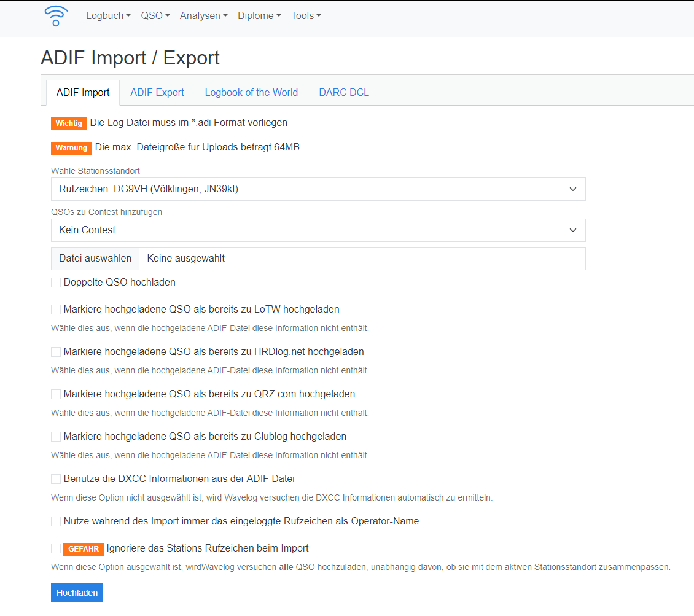Viewport: 694px width, 616px height.
Task: Switch to the DARC DCL tab
Action: click(x=344, y=93)
